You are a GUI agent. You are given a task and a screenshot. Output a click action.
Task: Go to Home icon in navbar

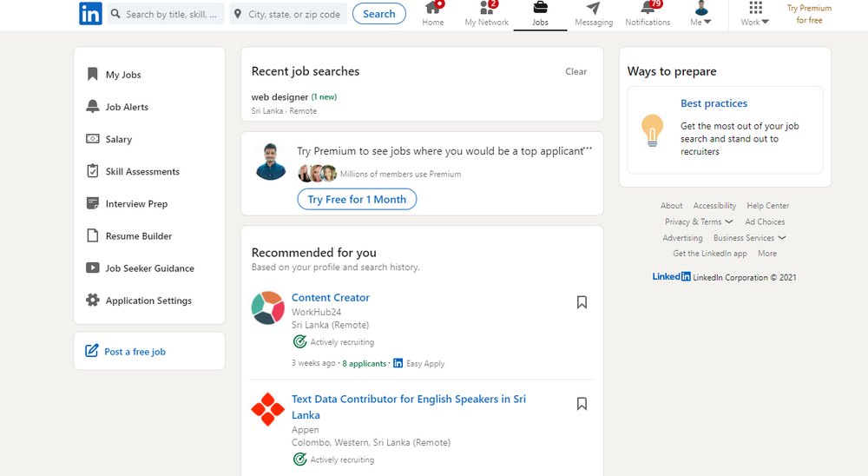pyautogui.click(x=433, y=8)
